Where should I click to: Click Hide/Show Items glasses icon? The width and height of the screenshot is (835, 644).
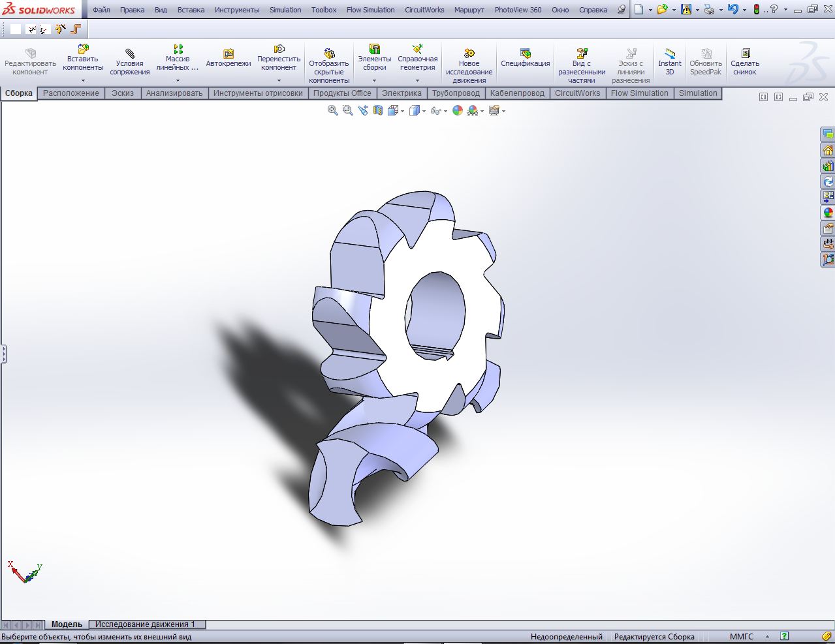pos(435,110)
